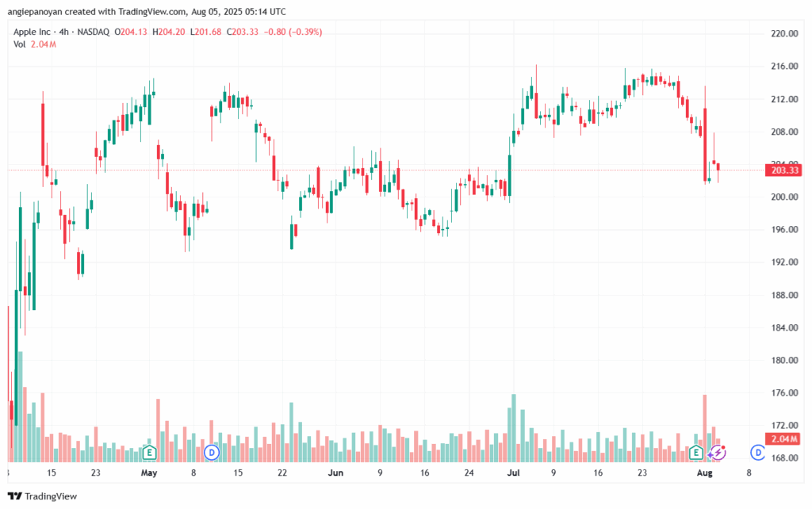Select the dividend D marker near Aug 8

pyautogui.click(x=757, y=453)
